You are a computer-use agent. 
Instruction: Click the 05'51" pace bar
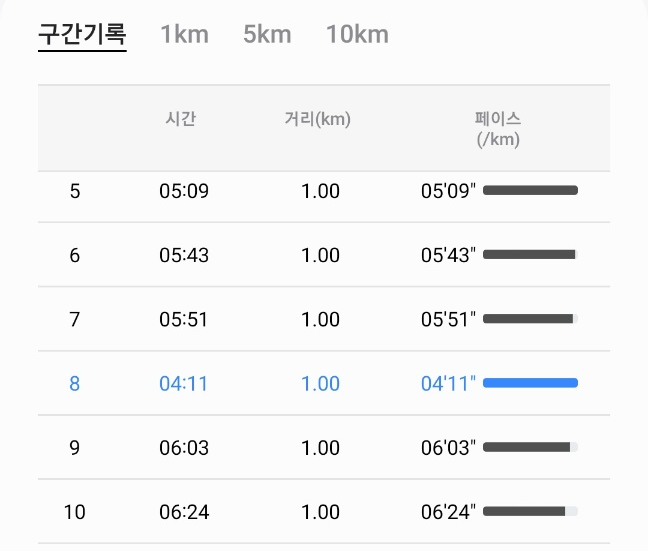point(530,319)
